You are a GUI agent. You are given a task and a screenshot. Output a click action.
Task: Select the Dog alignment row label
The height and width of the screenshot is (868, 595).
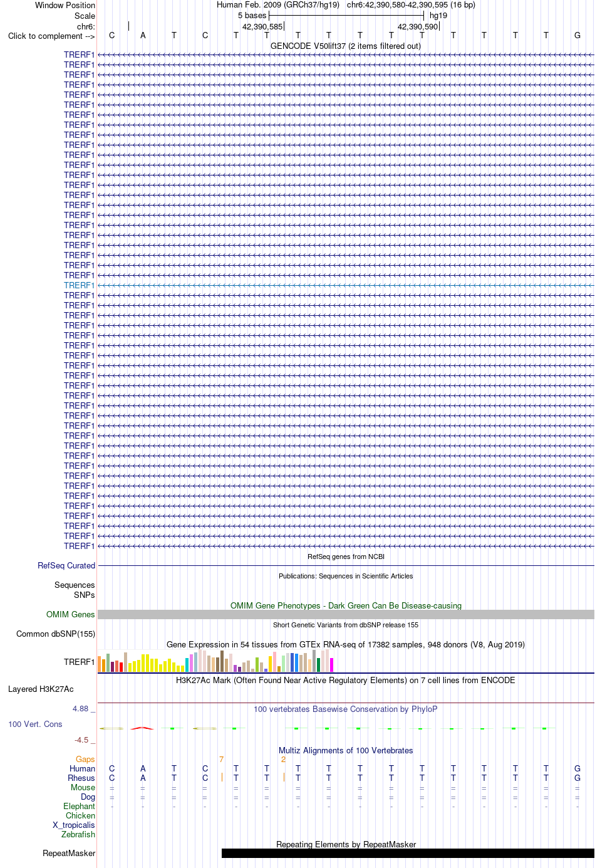[88, 797]
